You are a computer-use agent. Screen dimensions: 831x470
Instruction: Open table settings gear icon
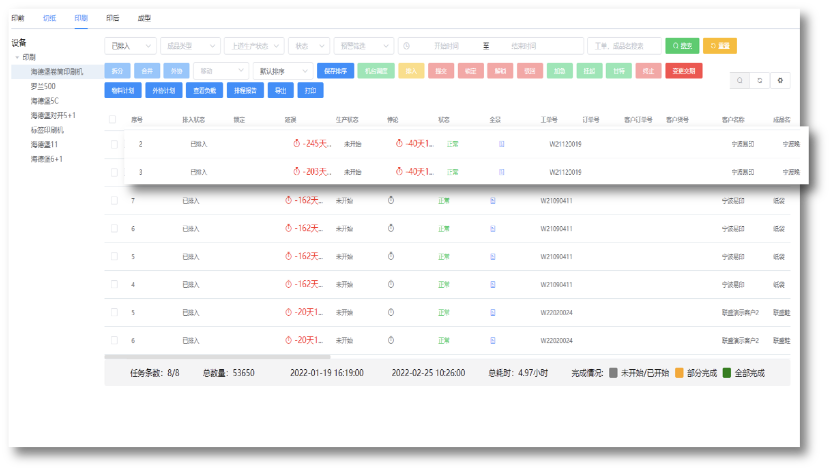pos(781,81)
